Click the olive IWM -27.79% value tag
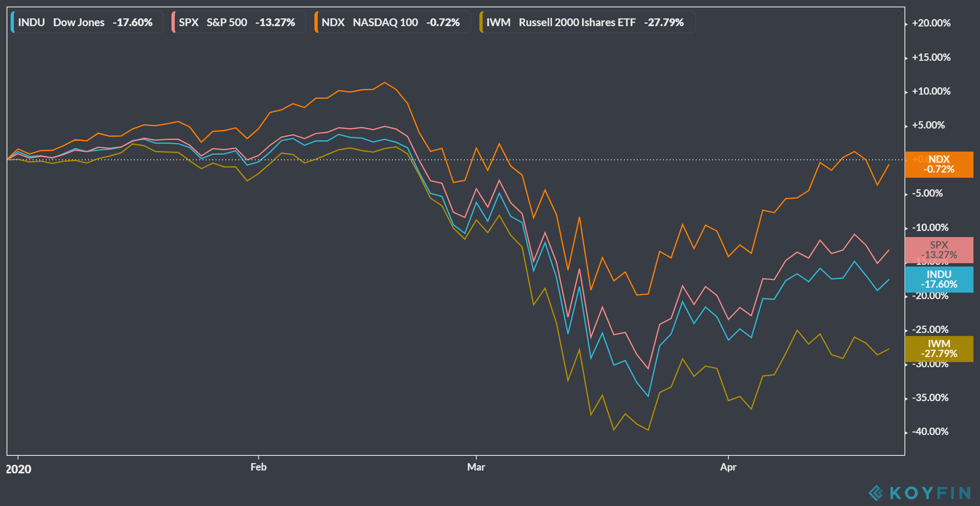The image size is (980, 506). (x=939, y=349)
